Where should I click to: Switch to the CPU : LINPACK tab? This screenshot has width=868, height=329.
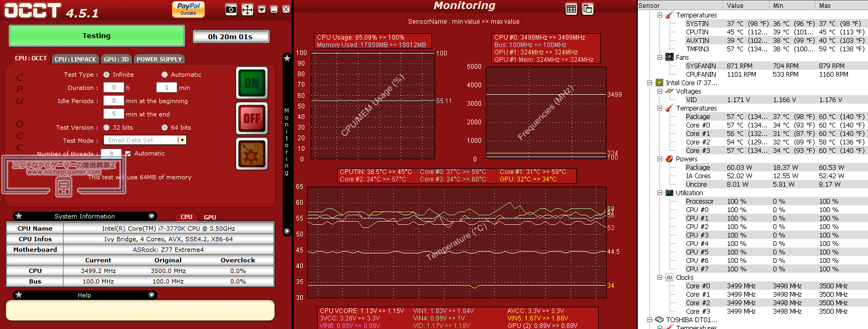tap(75, 59)
